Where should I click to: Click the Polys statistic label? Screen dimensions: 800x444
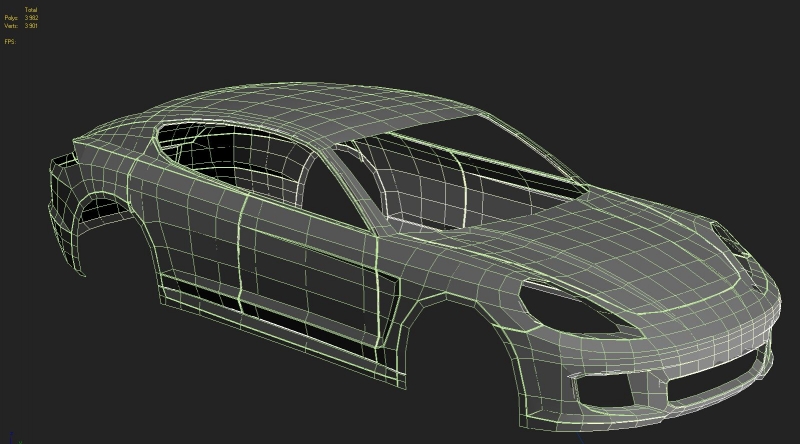pos(11,18)
